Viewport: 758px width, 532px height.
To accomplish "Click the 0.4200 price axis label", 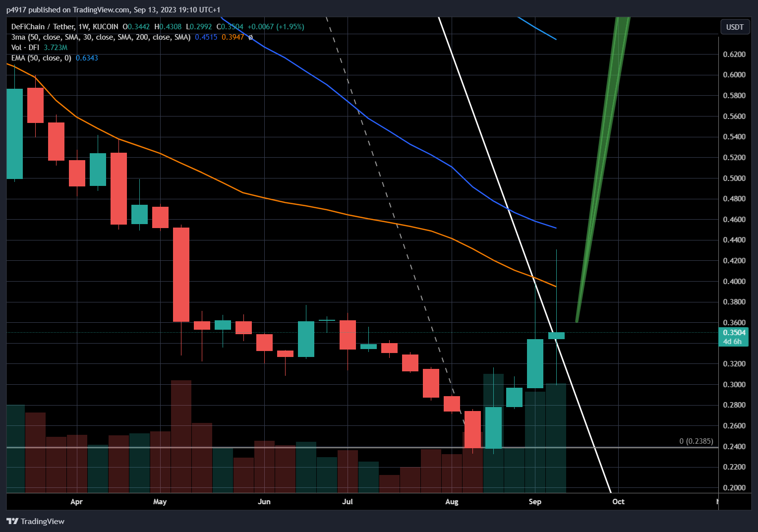I will (x=734, y=261).
